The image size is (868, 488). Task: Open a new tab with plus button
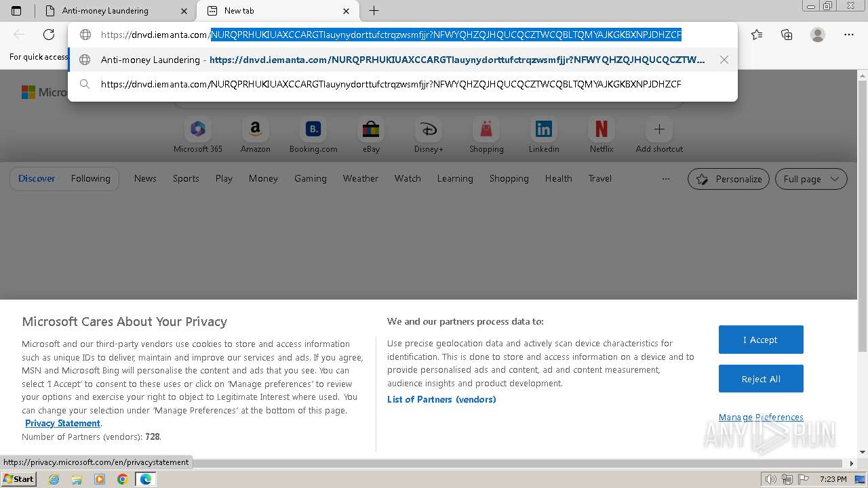click(x=374, y=11)
